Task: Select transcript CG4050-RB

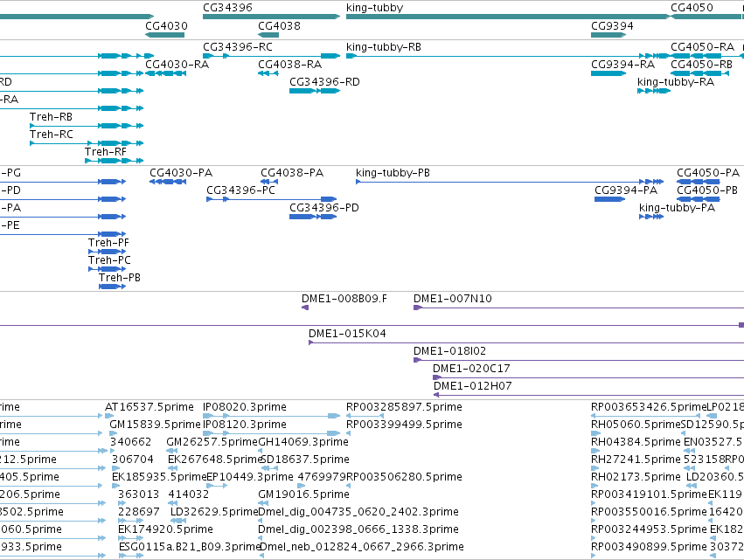Action: 700,73
